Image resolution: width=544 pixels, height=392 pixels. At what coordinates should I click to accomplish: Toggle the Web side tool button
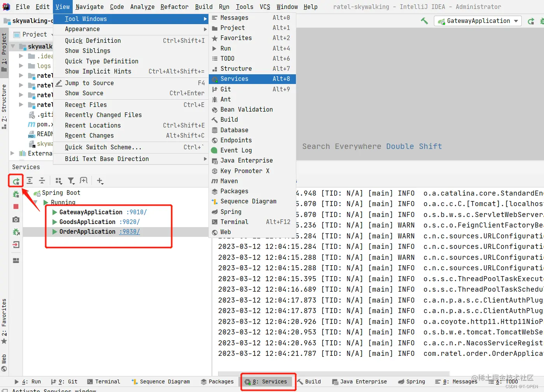(x=4, y=362)
